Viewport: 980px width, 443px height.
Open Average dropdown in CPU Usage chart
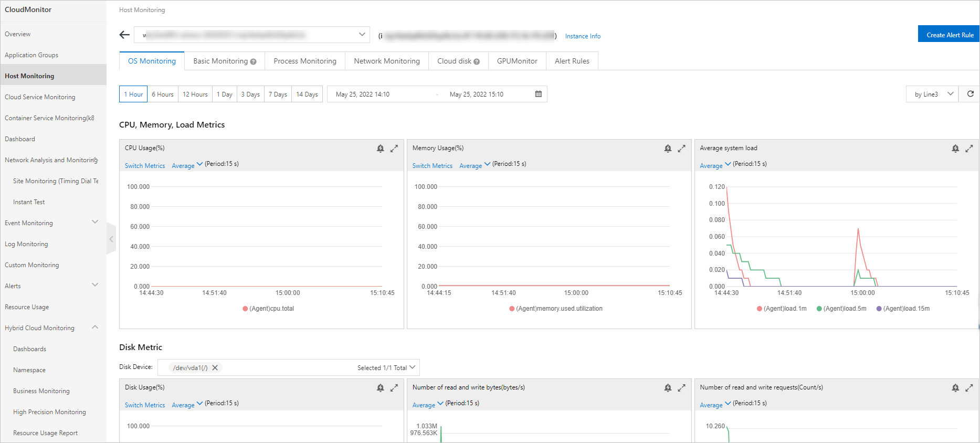pos(187,165)
